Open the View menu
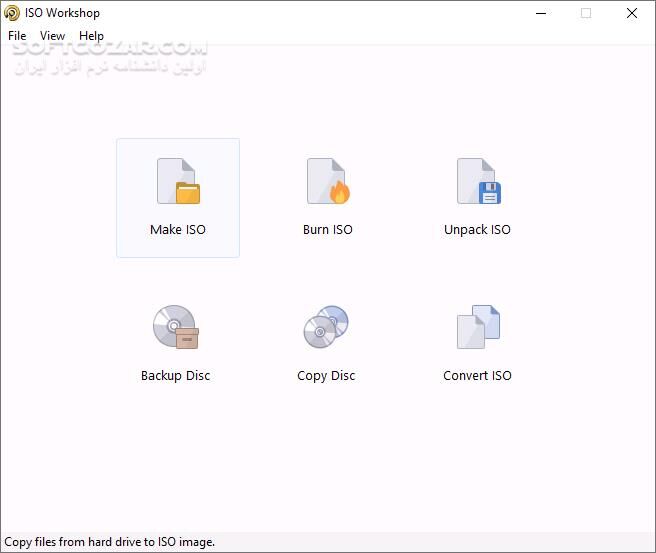The image size is (656, 553). click(52, 35)
